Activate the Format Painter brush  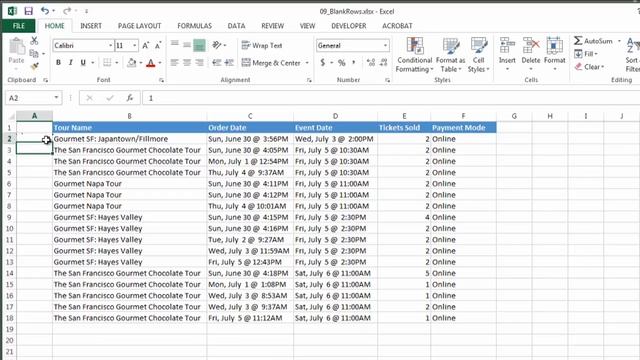[34, 66]
